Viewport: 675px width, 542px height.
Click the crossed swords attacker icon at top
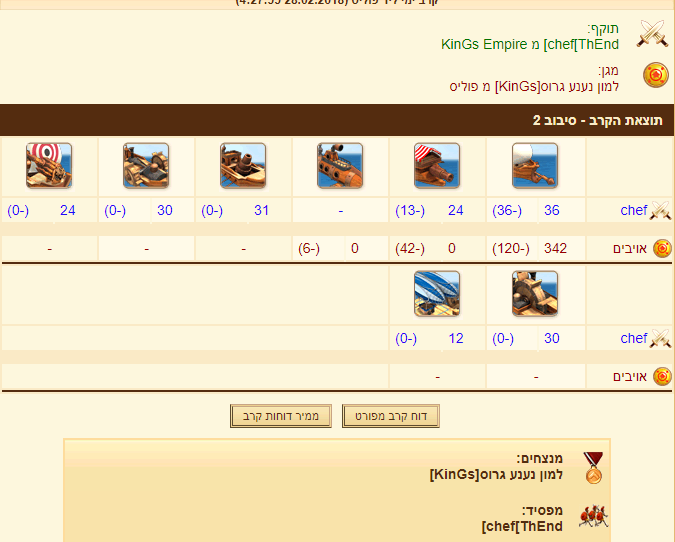click(x=653, y=34)
